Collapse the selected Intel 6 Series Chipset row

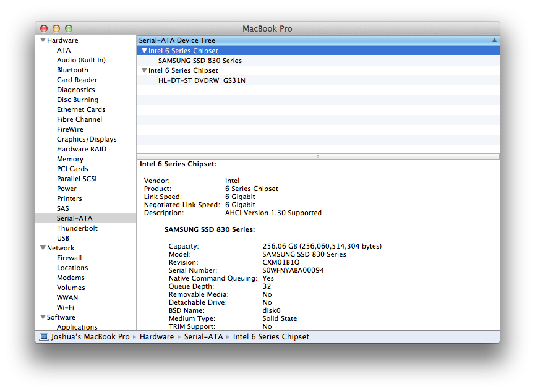tap(144, 51)
